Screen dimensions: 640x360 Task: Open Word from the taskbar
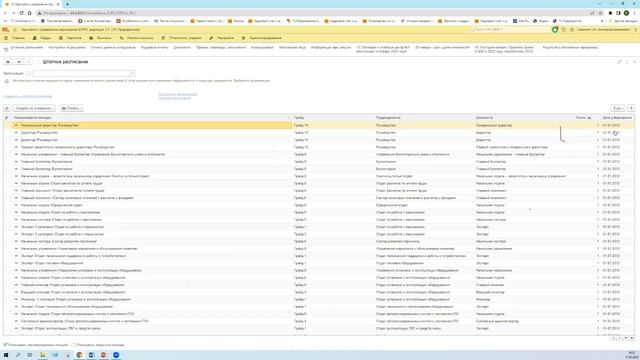pos(91,355)
